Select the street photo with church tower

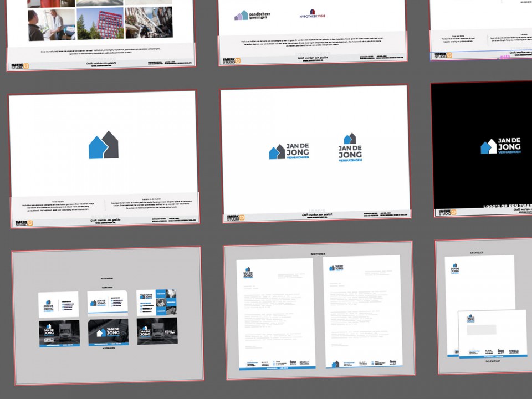coord(149,22)
